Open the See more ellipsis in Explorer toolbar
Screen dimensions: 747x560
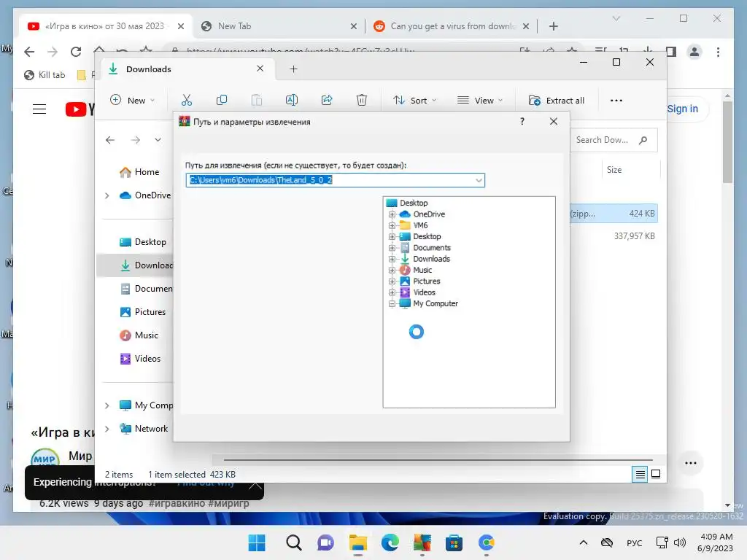click(616, 101)
